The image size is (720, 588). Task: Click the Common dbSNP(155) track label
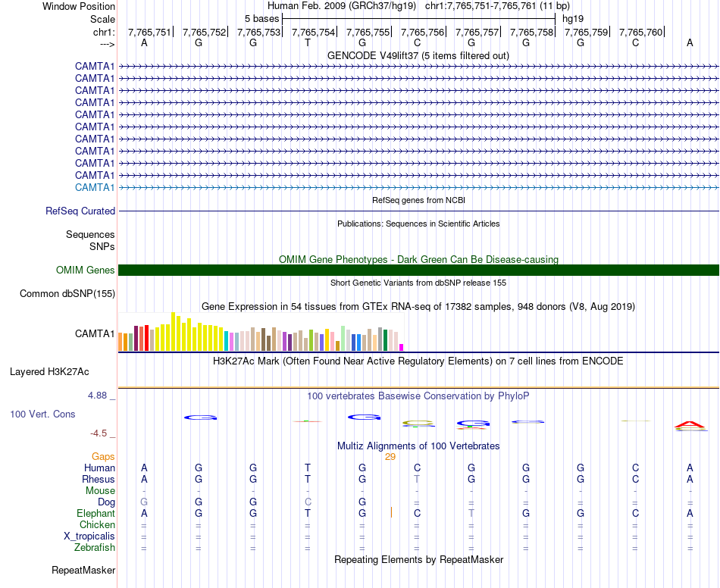point(67,294)
